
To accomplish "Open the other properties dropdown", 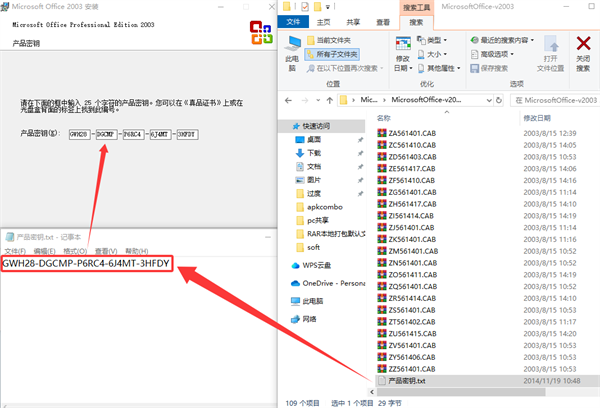I will [x=439, y=68].
